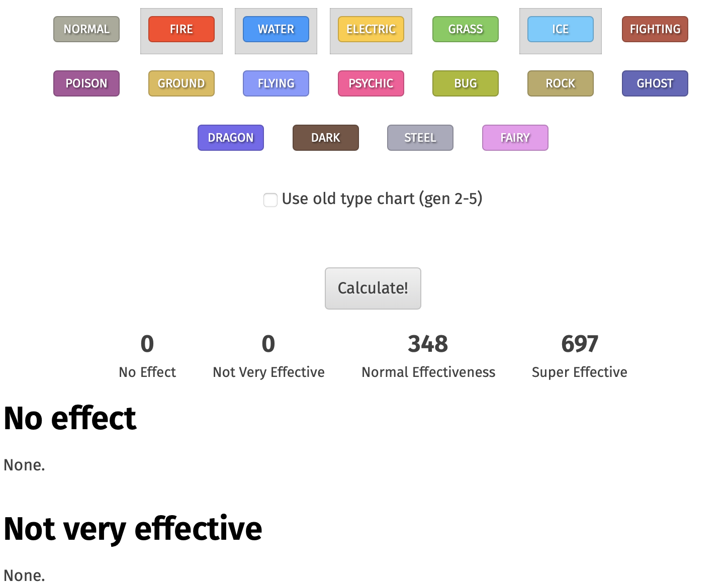
Task: Check the old type chart checkbox
Action: 270,200
